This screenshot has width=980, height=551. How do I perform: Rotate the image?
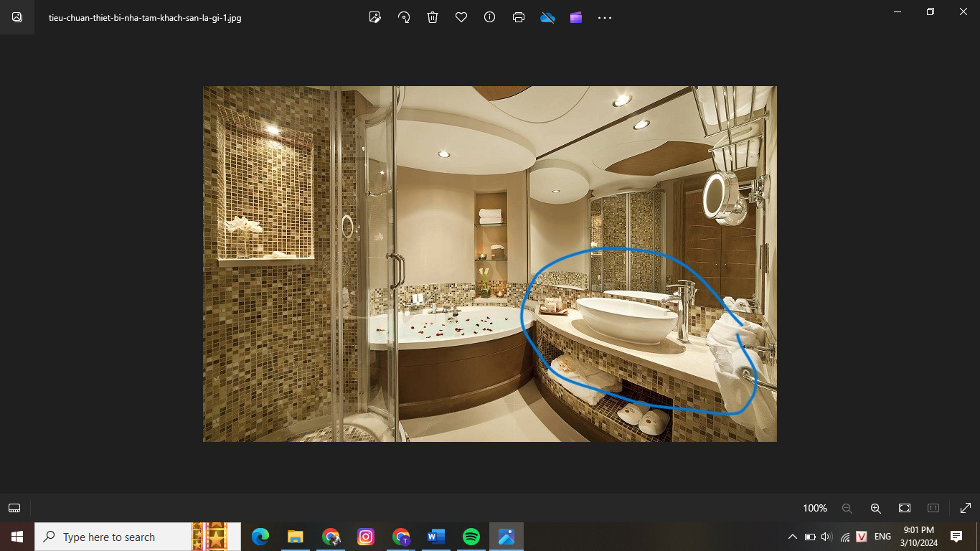click(x=404, y=17)
